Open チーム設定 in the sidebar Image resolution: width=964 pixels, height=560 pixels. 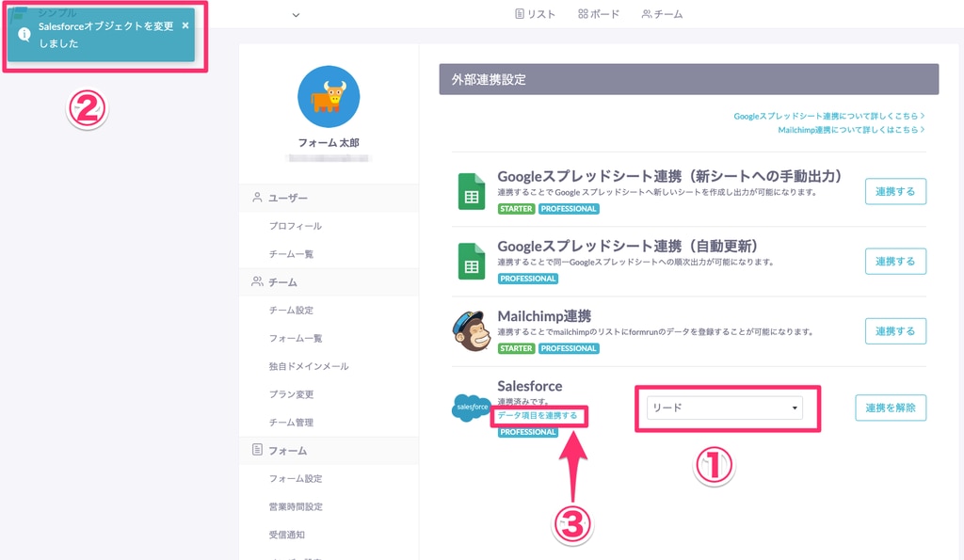point(291,310)
